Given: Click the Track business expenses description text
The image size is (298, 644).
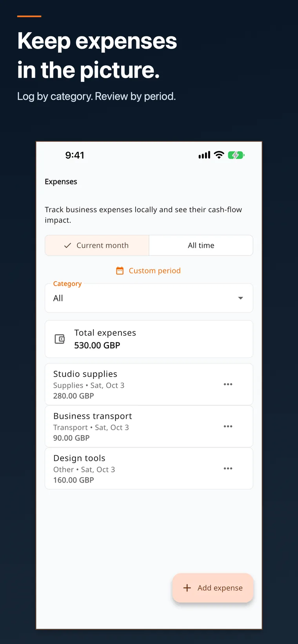Looking at the screenshot, I should [x=144, y=215].
